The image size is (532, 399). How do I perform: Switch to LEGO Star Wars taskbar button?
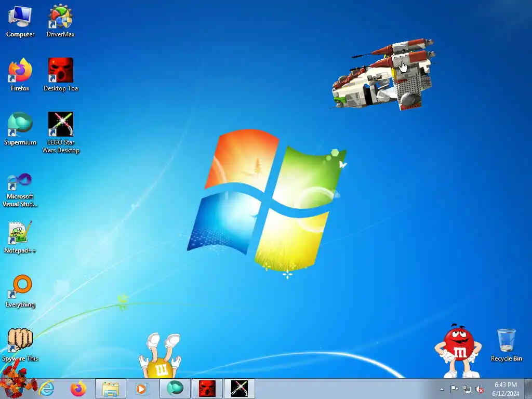[239, 389]
